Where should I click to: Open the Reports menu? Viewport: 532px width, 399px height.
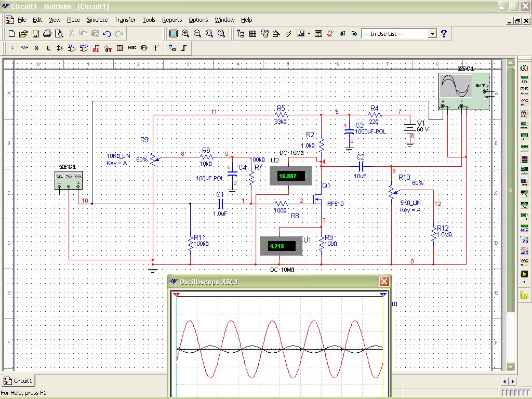point(172,20)
